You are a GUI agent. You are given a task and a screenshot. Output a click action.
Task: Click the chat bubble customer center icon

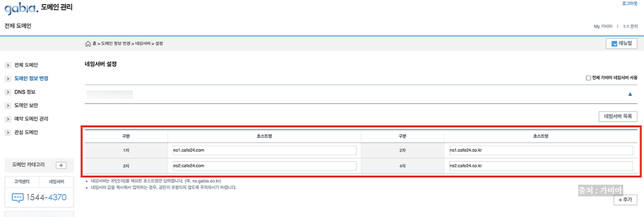18,197
